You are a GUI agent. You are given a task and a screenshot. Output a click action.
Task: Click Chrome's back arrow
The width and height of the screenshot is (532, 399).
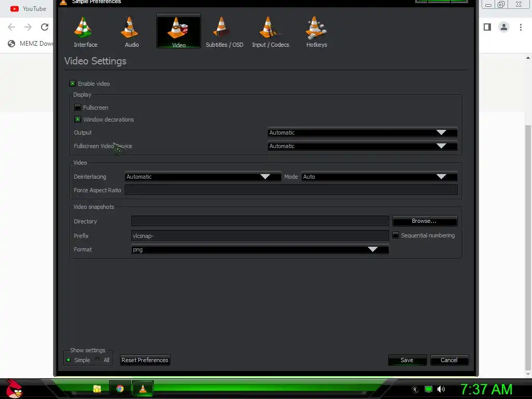[11, 27]
